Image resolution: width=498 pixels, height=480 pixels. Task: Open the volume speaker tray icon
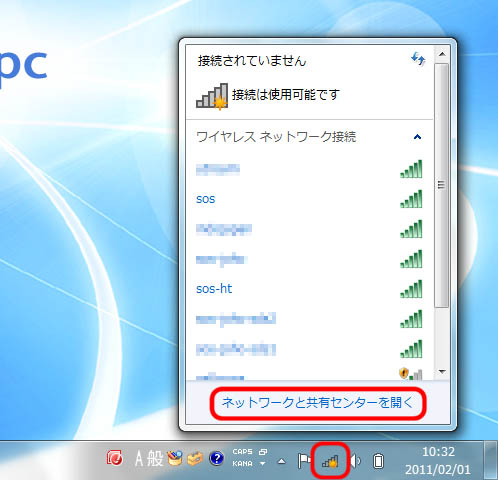[x=355, y=461]
